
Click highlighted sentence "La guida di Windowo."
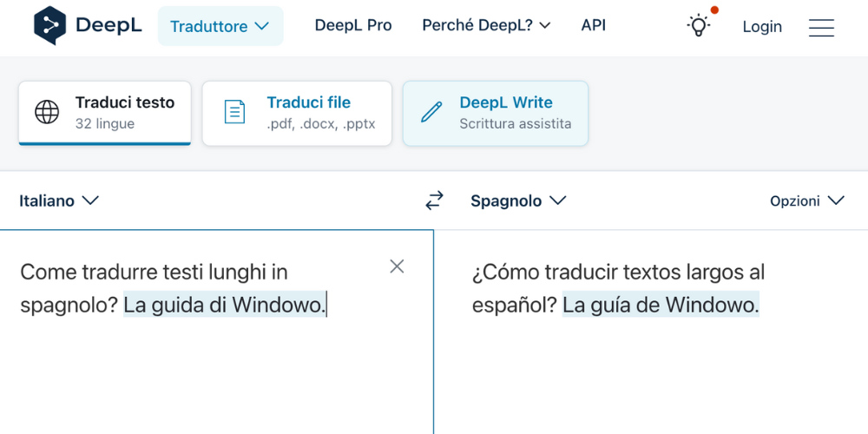coord(225,305)
